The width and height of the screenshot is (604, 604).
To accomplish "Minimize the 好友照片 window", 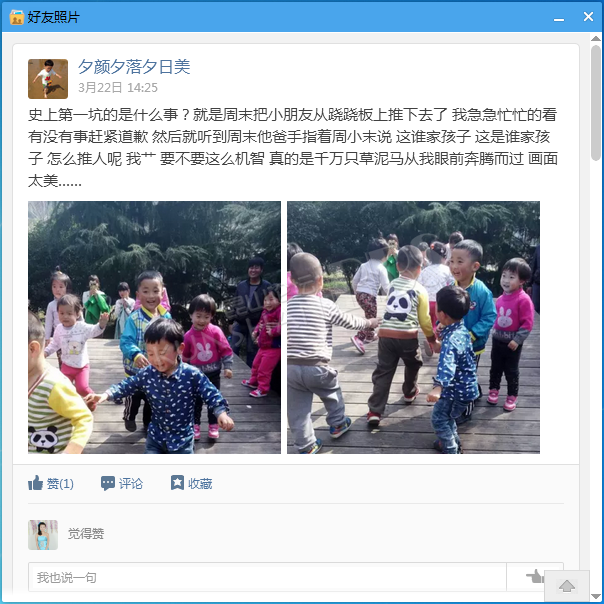I will (x=559, y=18).
